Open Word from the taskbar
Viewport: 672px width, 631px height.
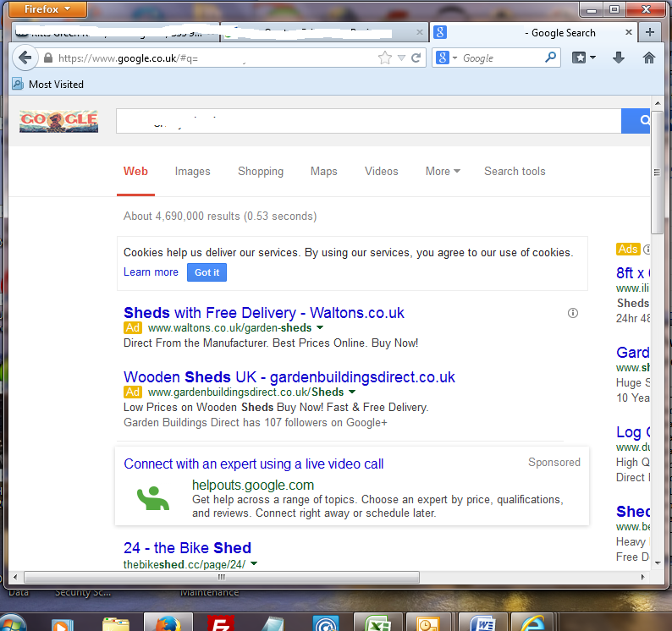coord(482,623)
